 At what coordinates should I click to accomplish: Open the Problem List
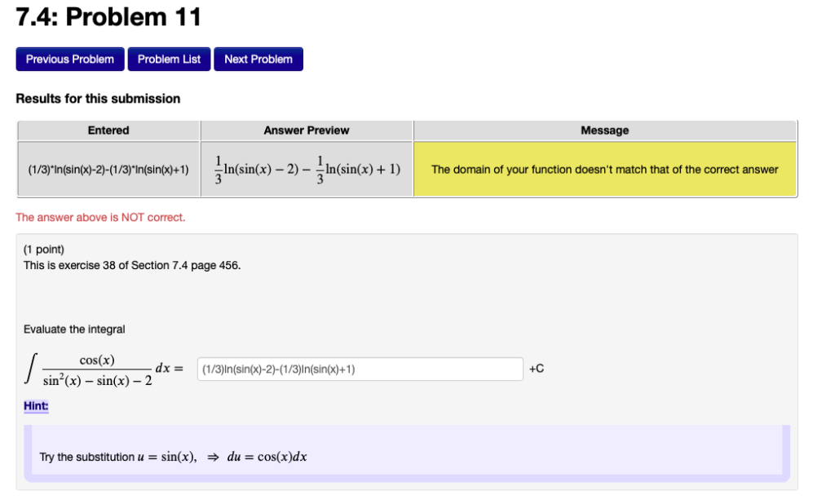pos(168,59)
